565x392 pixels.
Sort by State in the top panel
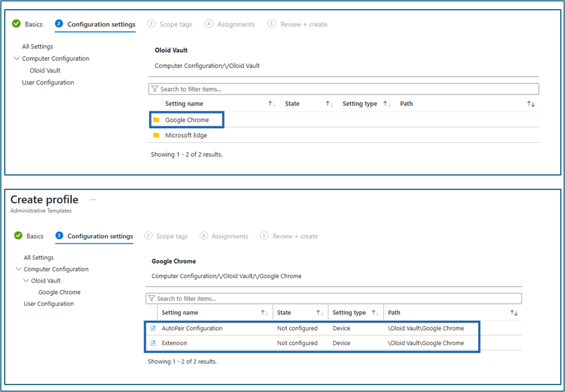point(329,104)
